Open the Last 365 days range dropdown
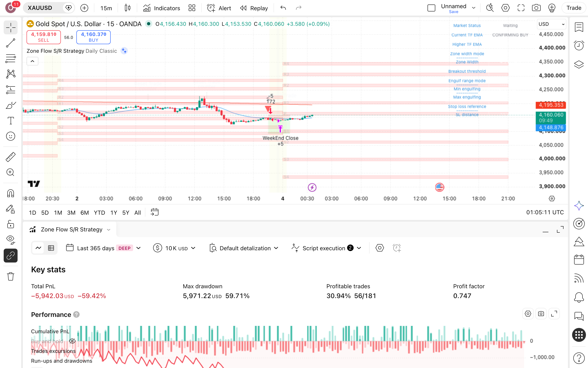 [104, 248]
